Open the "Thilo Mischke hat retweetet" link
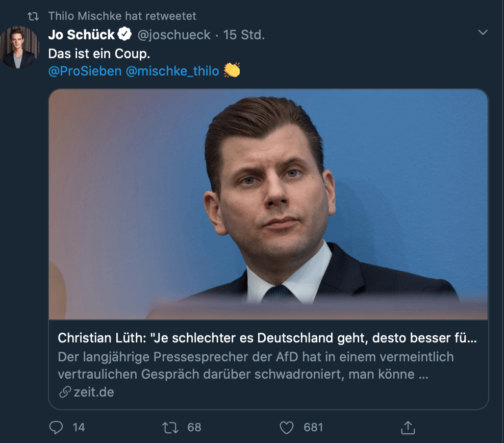 pos(122,16)
